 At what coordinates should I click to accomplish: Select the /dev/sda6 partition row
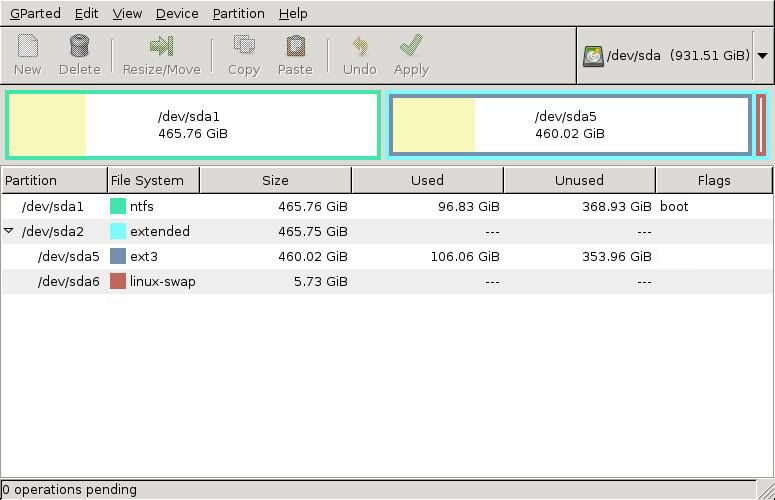click(387, 281)
